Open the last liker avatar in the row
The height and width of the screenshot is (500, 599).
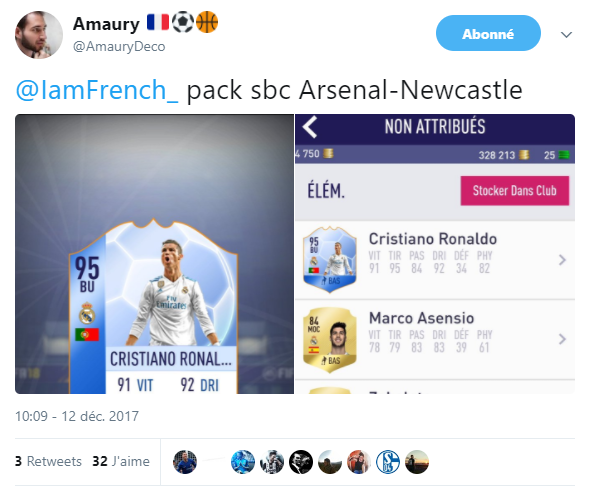[417, 462]
